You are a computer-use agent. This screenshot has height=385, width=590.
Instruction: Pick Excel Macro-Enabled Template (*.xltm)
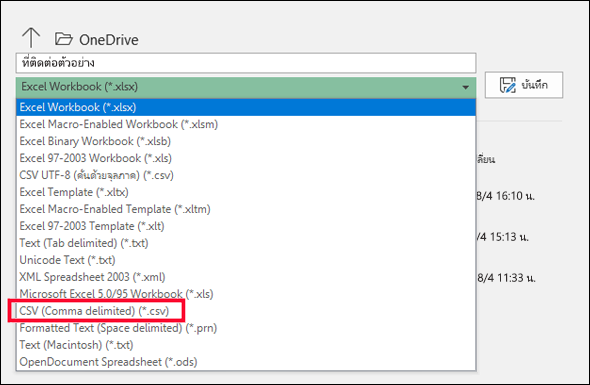[246, 209]
